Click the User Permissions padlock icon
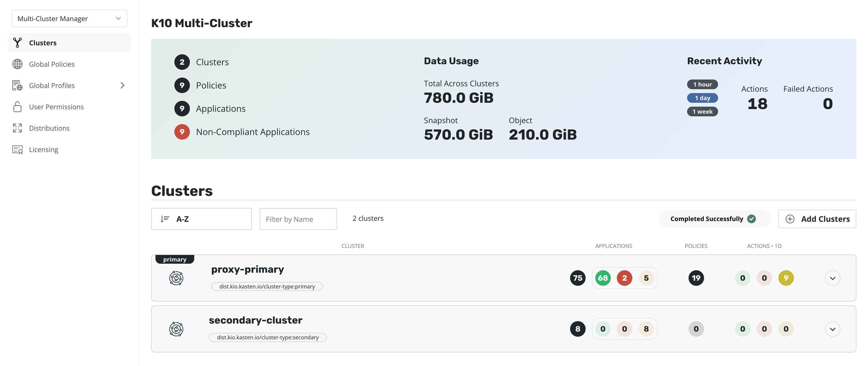This screenshot has height=366, width=868. 17,107
